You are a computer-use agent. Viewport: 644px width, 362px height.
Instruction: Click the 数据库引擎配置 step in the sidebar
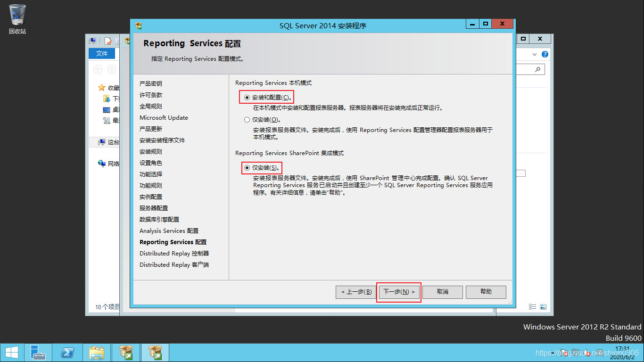(x=159, y=219)
